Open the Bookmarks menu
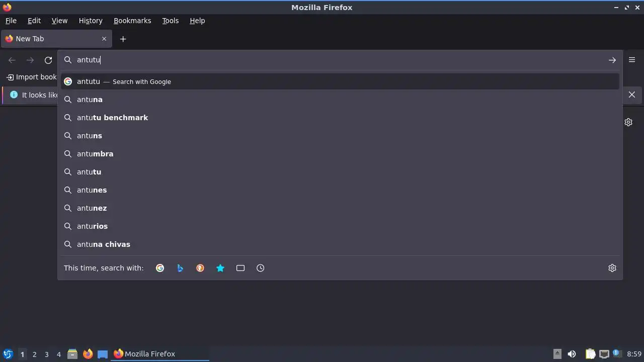The height and width of the screenshot is (362, 644). [132, 21]
